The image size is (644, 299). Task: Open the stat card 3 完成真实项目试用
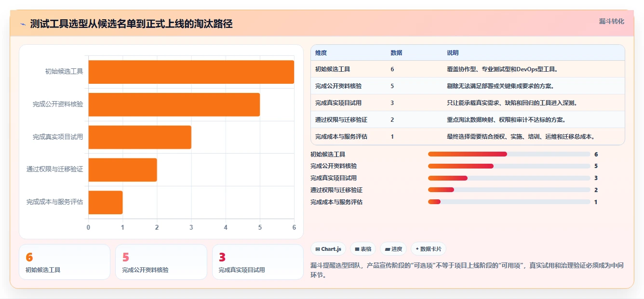point(258,262)
